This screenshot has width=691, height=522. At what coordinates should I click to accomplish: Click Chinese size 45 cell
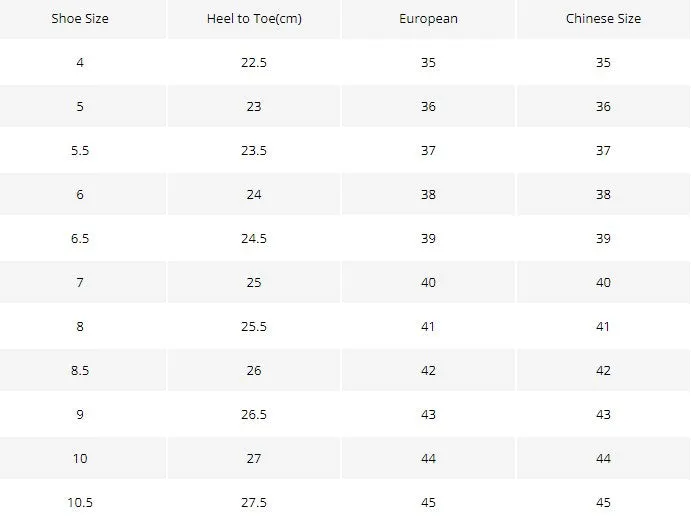[x=603, y=502]
